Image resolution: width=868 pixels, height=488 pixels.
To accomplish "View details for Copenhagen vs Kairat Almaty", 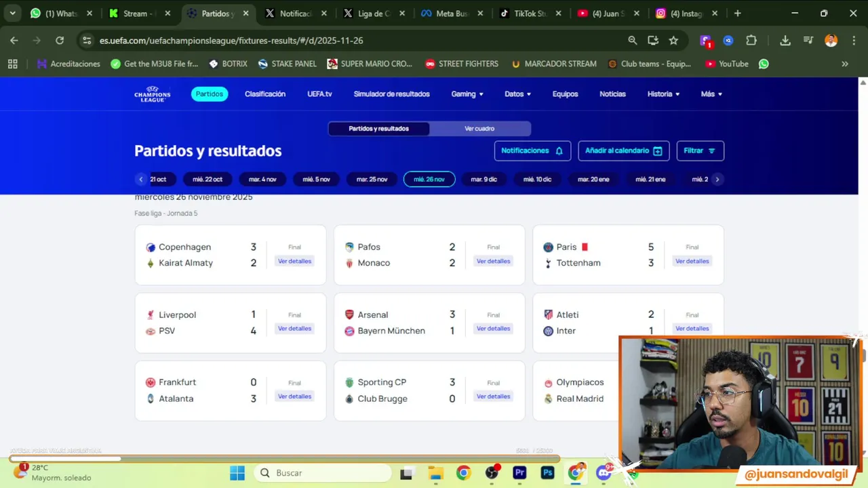I will [x=294, y=261].
